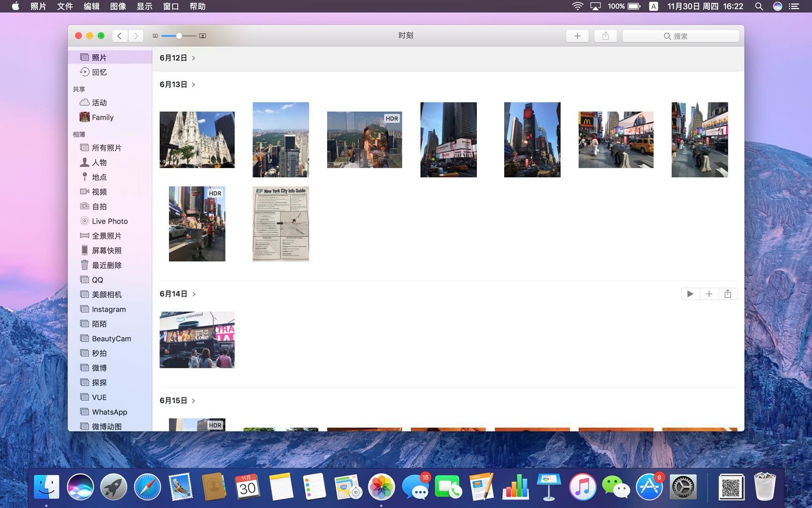
Task: Click large thumbnail size icon beside slider
Action: point(203,36)
